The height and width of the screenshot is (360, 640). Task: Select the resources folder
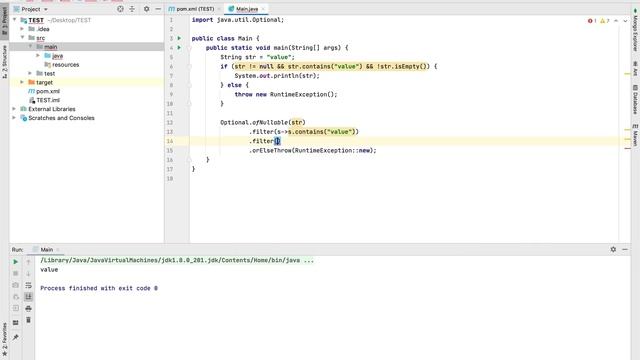[65, 64]
